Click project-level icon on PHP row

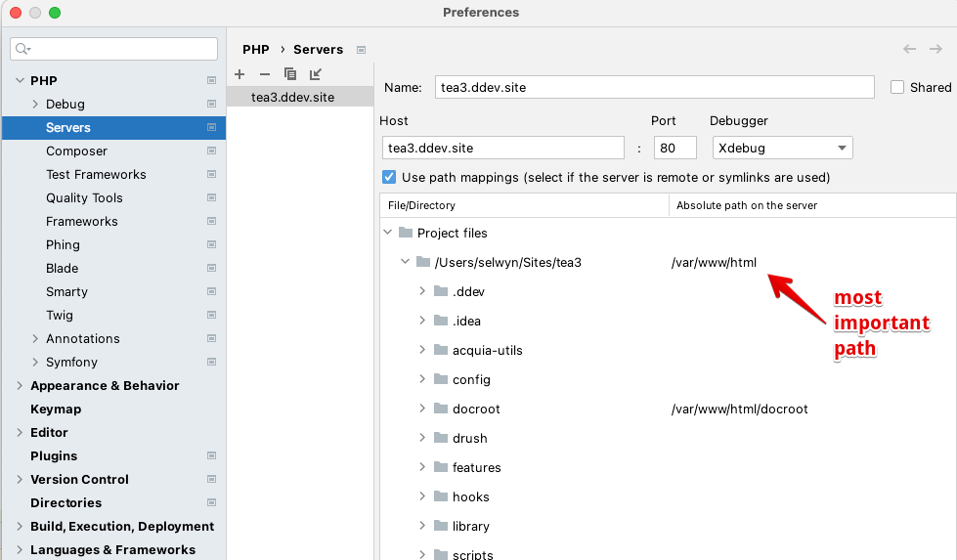coord(211,80)
